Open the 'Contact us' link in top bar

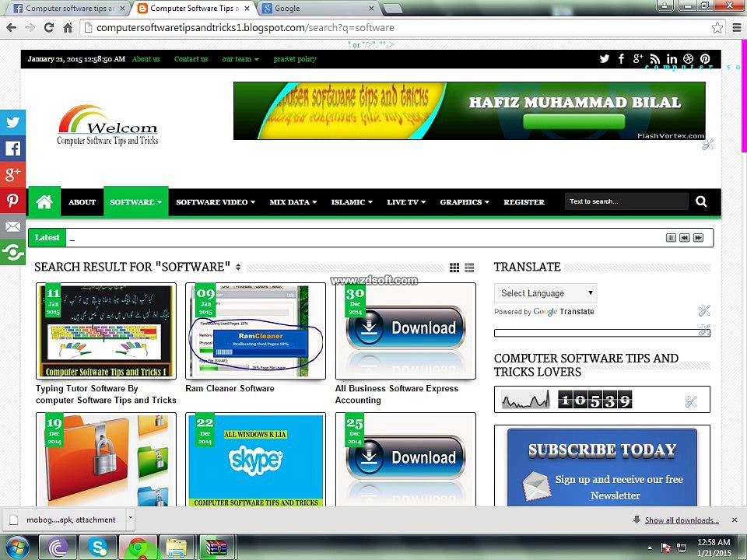pyautogui.click(x=191, y=59)
